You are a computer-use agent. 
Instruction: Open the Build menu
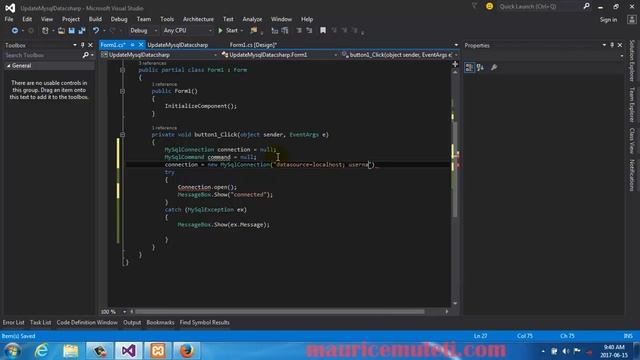click(x=95, y=19)
